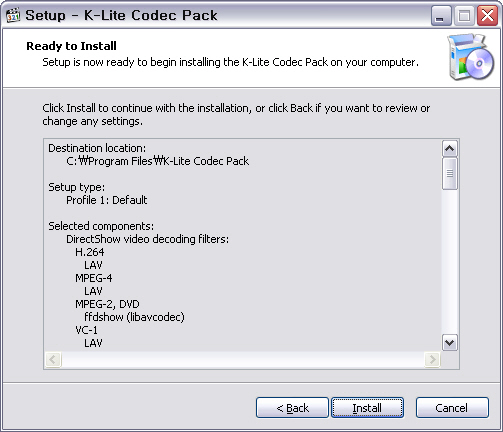Click the horizontal scrollbar right arrow
Screen dimensions: 503x432
click(x=432, y=360)
